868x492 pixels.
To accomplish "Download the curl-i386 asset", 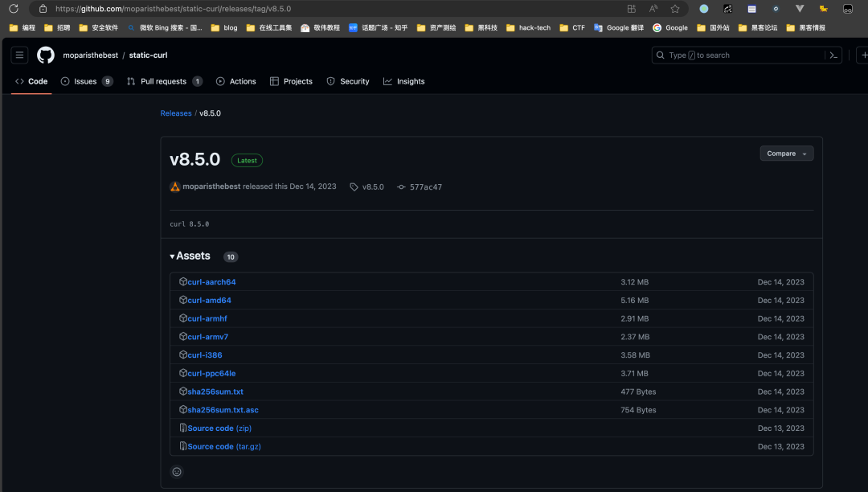I will point(205,355).
